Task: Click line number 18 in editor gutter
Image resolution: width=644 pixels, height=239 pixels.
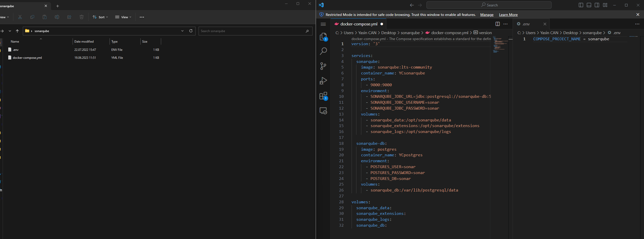Action: tap(341, 143)
